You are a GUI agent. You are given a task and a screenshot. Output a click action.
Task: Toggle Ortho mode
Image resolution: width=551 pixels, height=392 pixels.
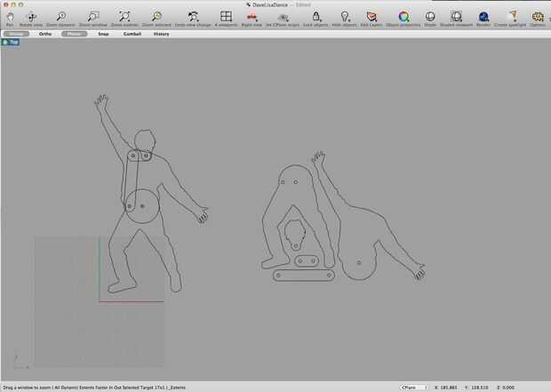pyautogui.click(x=45, y=34)
